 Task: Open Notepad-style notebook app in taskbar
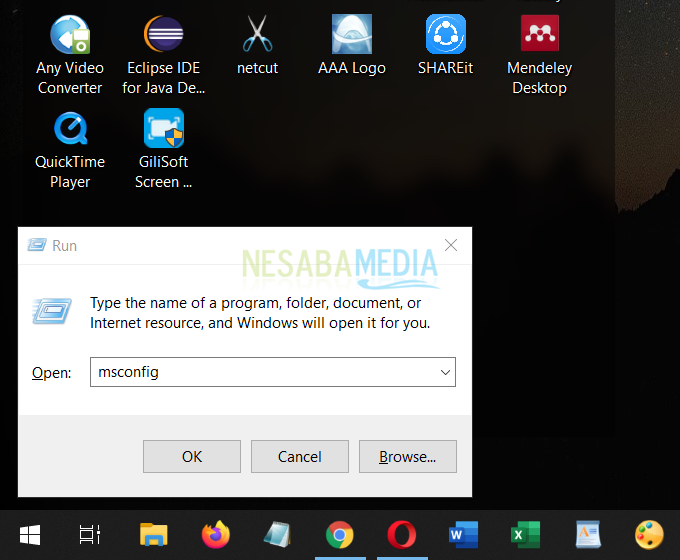pos(278,534)
